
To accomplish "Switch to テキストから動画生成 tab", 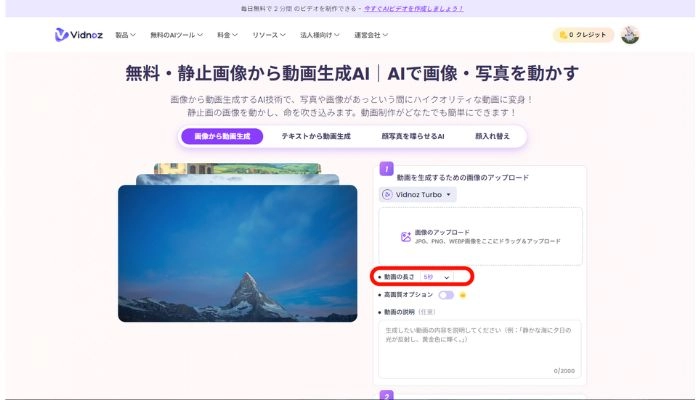I will pos(315,136).
